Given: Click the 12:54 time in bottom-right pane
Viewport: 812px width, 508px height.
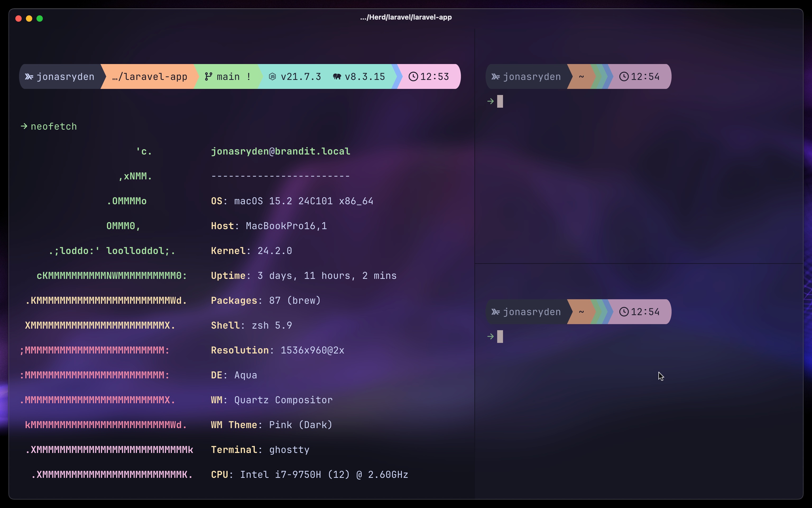Looking at the screenshot, I should coord(645,312).
